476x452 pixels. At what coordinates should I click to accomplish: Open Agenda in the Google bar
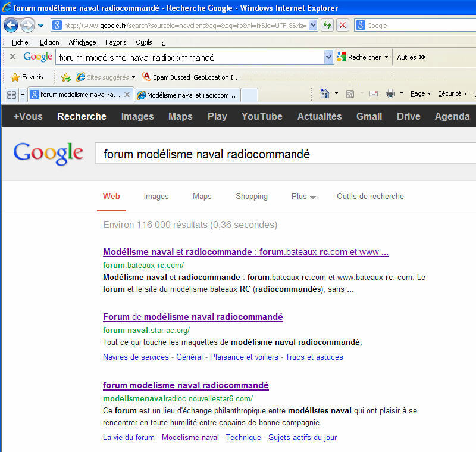coord(452,116)
